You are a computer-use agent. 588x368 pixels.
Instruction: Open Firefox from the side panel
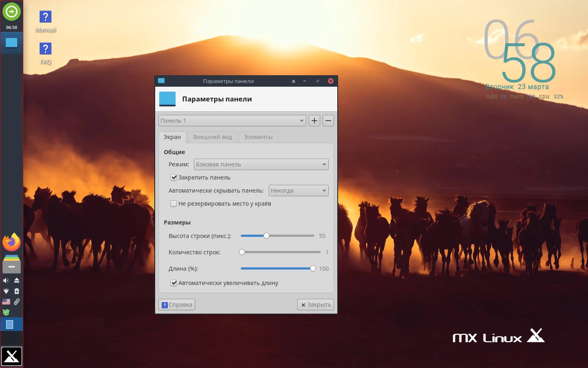click(x=11, y=242)
